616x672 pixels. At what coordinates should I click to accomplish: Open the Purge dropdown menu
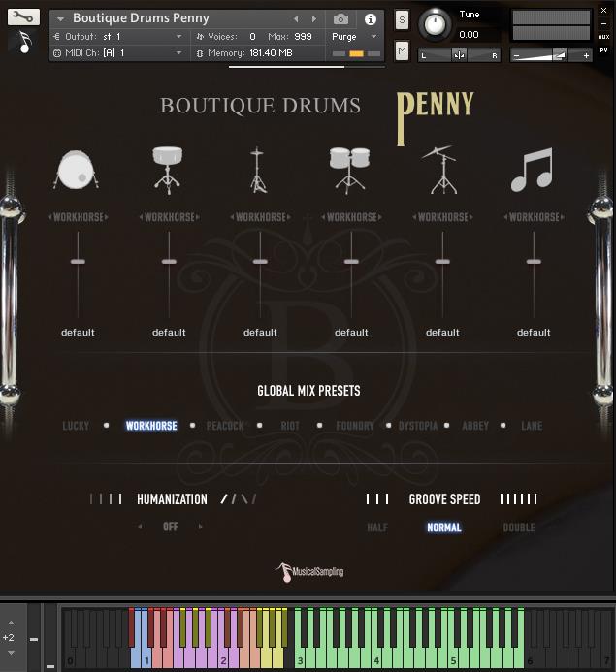tap(354, 37)
